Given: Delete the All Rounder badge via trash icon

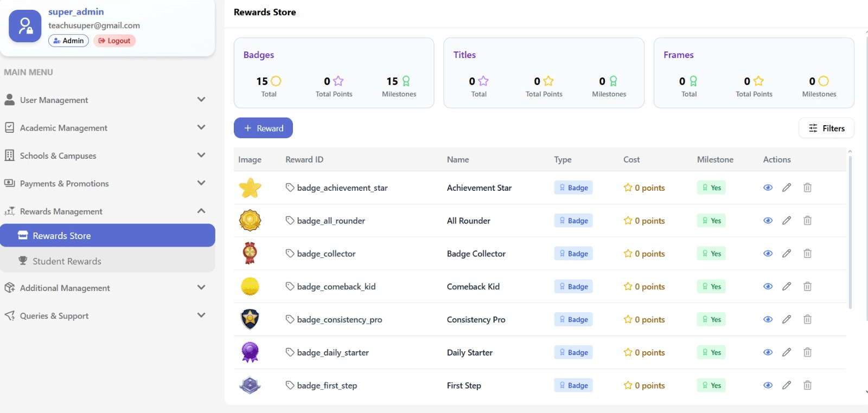Looking at the screenshot, I should pyautogui.click(x=807, y=221).
